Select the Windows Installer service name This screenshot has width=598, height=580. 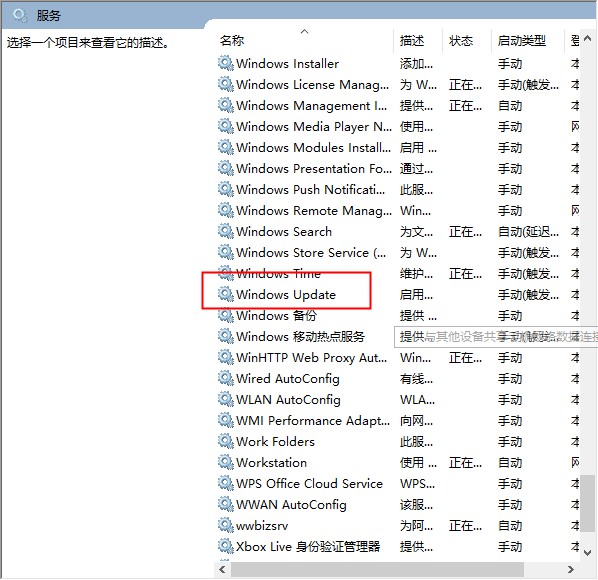[288, 64]
